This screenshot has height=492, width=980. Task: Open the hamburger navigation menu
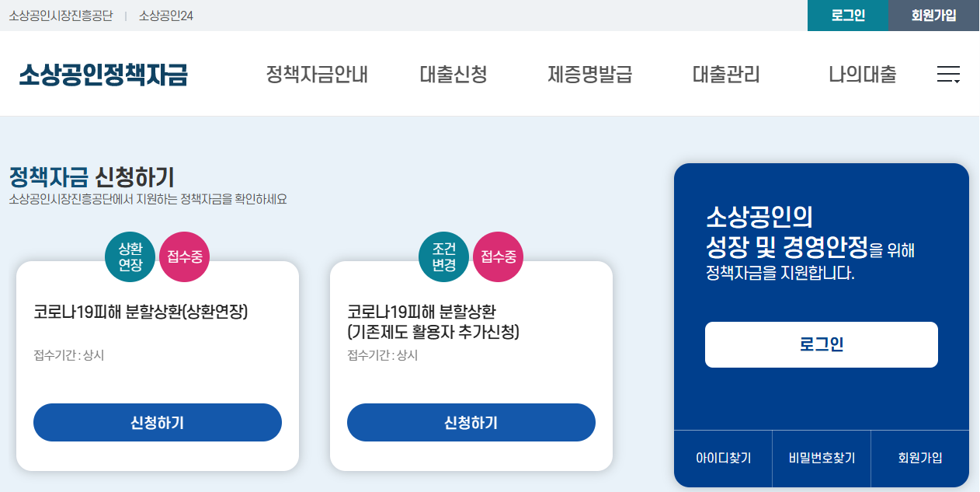point(948,72)
